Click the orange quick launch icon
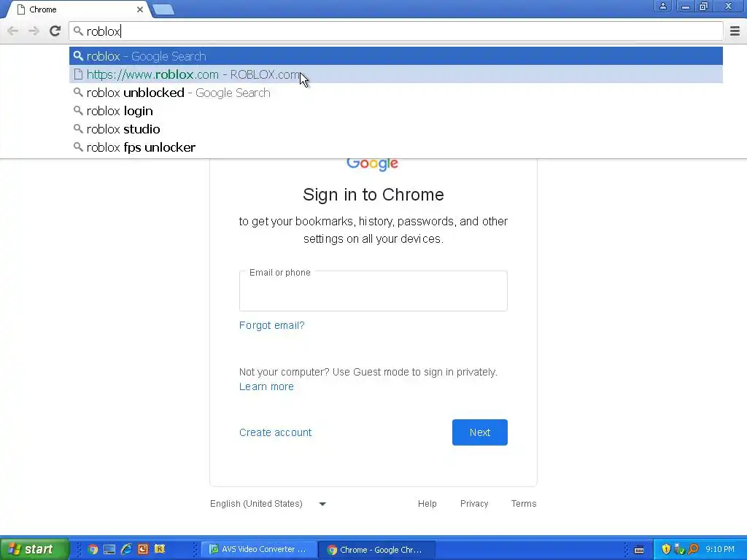Image resolution: width=747 pixels, height=560 pixels. tap(143, 550)
